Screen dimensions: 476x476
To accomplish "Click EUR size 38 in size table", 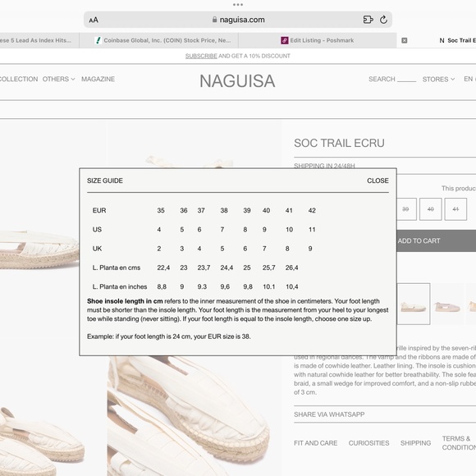I will 224,210.
